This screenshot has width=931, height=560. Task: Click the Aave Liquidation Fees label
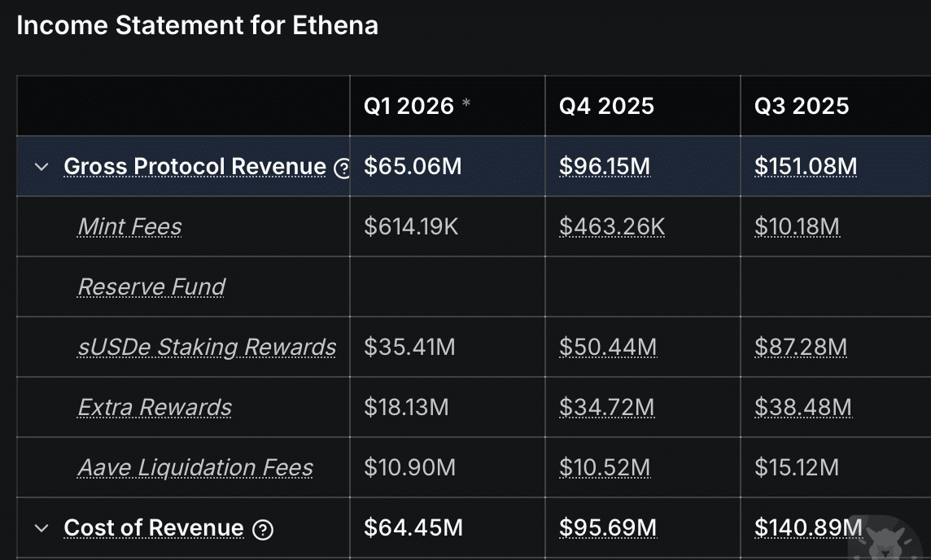point(195,468)
